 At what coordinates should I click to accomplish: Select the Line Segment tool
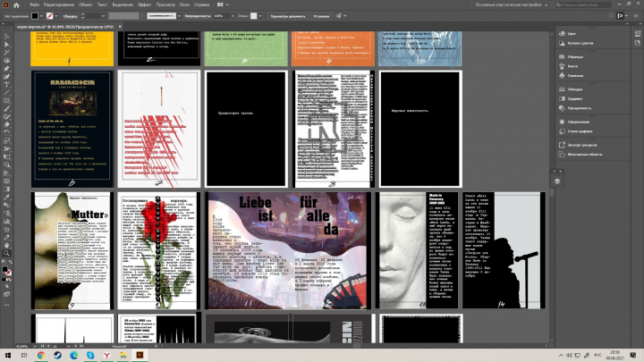pos(6,93)
